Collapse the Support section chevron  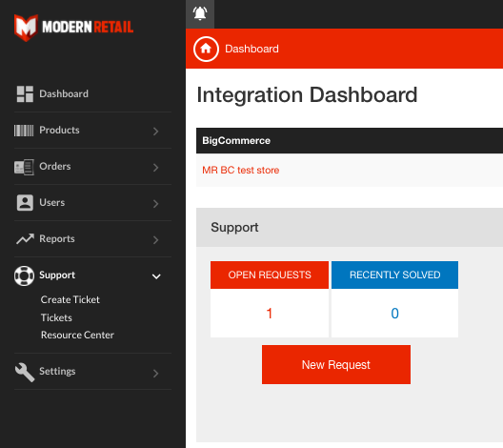pyautogui.click(x=156, y=276)
